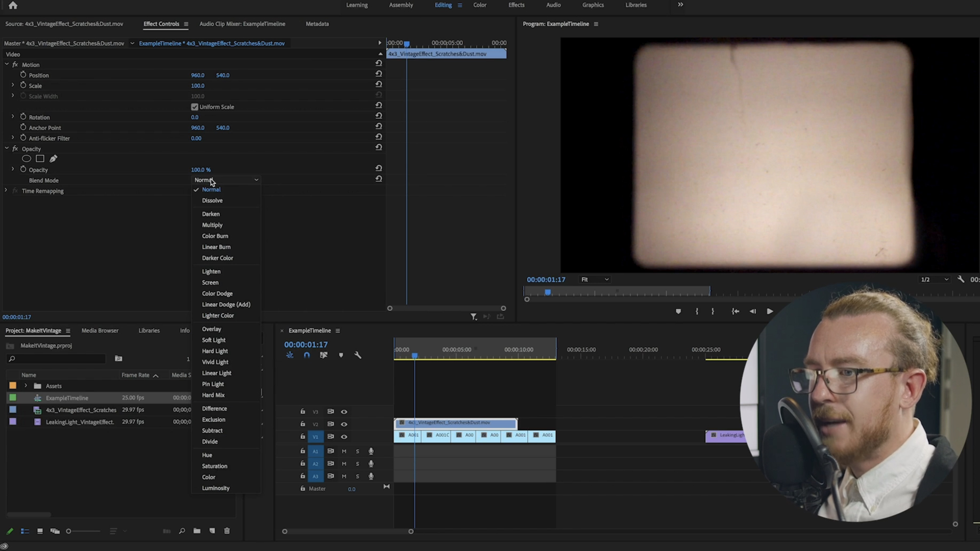Delete selected project item with trash
The width and height of the screenshot is (980, 551).
tap(227, 531)
